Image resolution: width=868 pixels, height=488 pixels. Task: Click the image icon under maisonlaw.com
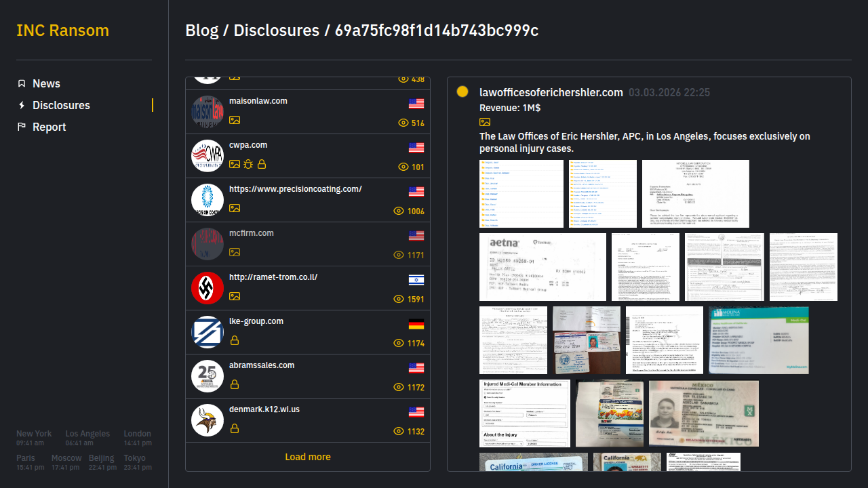pyautogui.click(x=235, y=120)
